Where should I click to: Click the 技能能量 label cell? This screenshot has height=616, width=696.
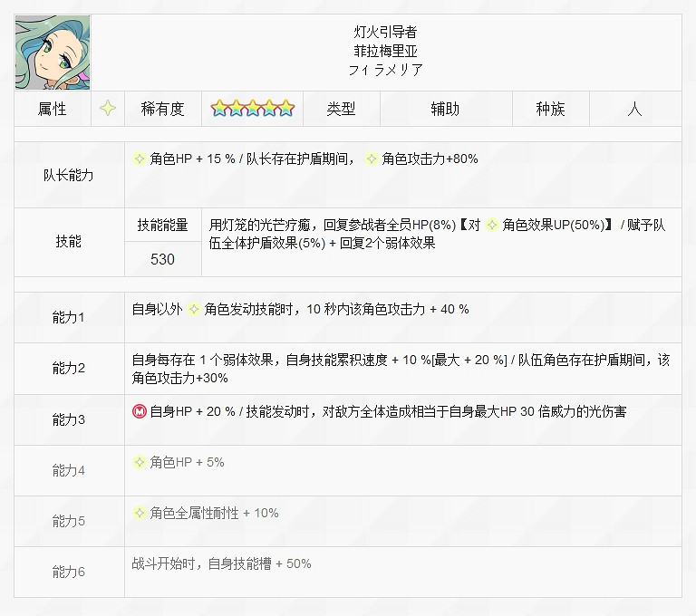click(163, 225)
